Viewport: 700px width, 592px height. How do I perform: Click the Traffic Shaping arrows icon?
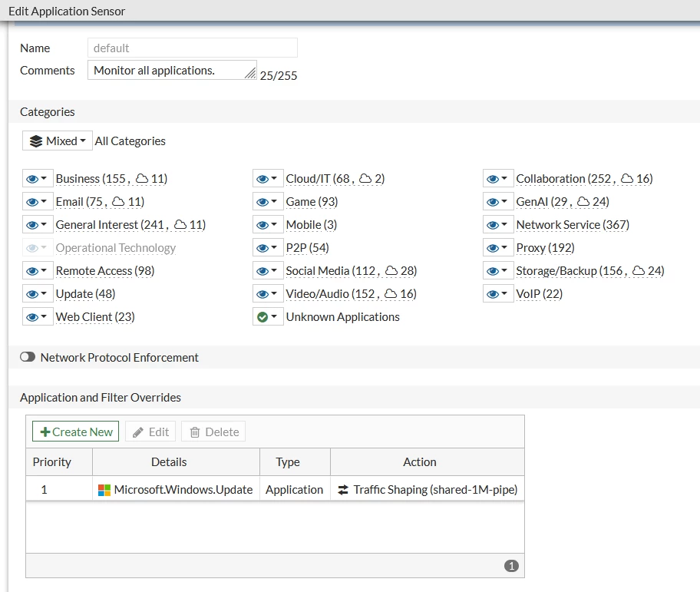click(x=343, y=490)
